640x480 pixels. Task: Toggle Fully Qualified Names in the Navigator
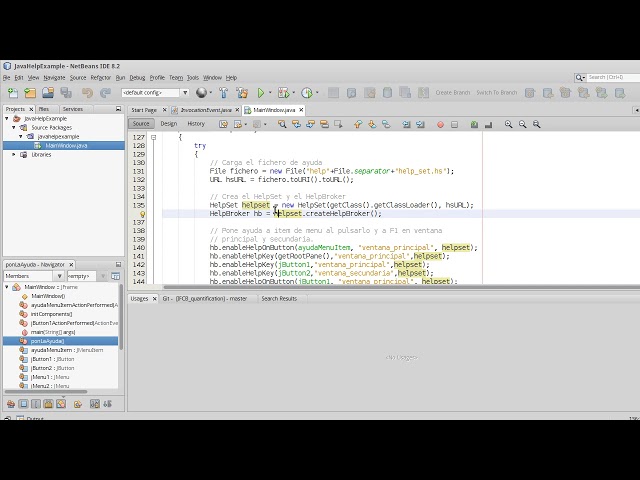78,404
